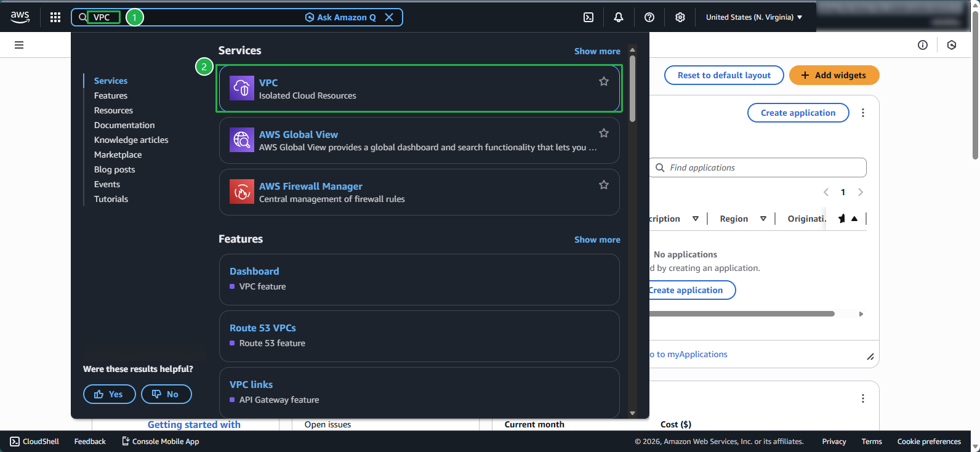Screen dimensions: 980x452
Task: Click the Find applications search field
Action: [x=758, y=167]
